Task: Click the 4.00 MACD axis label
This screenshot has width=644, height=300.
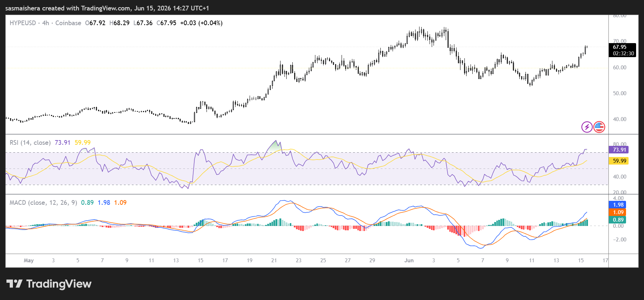Action: (618, 198)
